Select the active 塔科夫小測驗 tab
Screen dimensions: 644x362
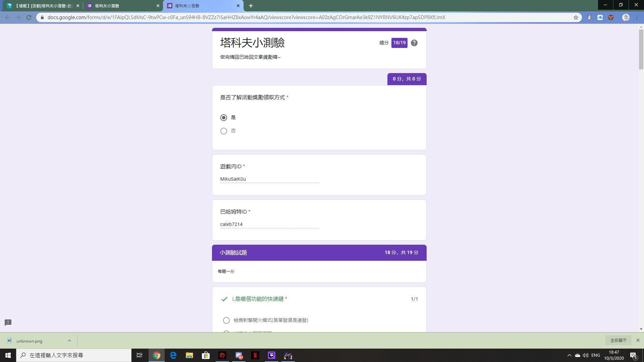tap(203, 6)
